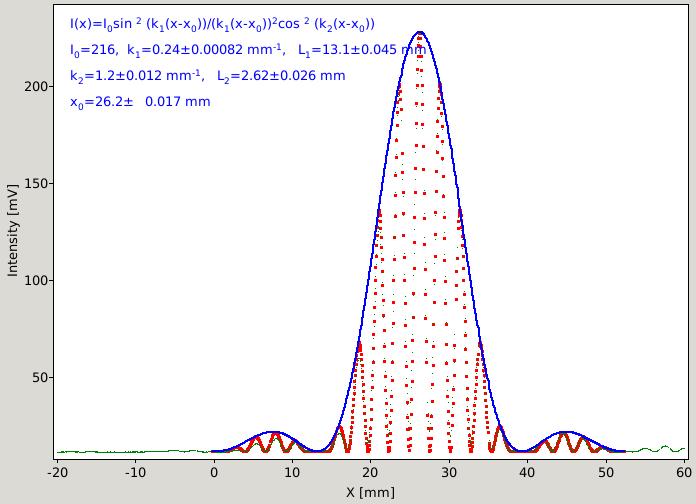Click the 30 tick on the X axis
This screenshot has height=504, width=696.
tap(449, 472)
